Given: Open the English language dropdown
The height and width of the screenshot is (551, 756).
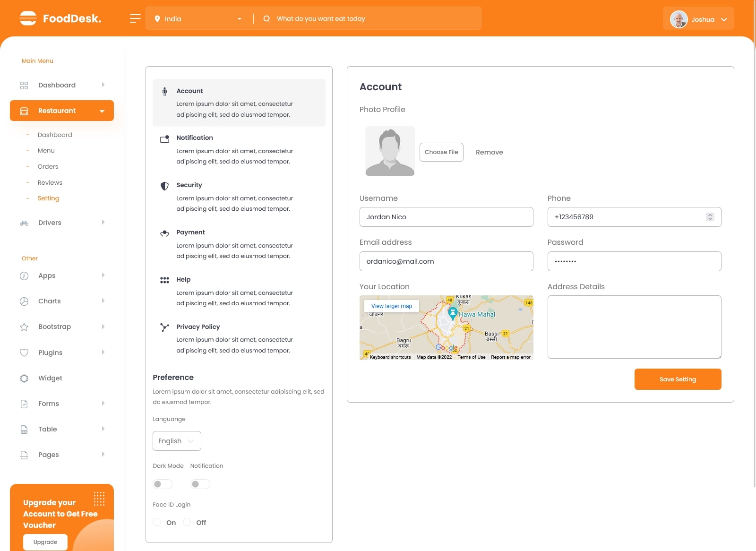Looking at the screenshot, I should coord(177,441).
